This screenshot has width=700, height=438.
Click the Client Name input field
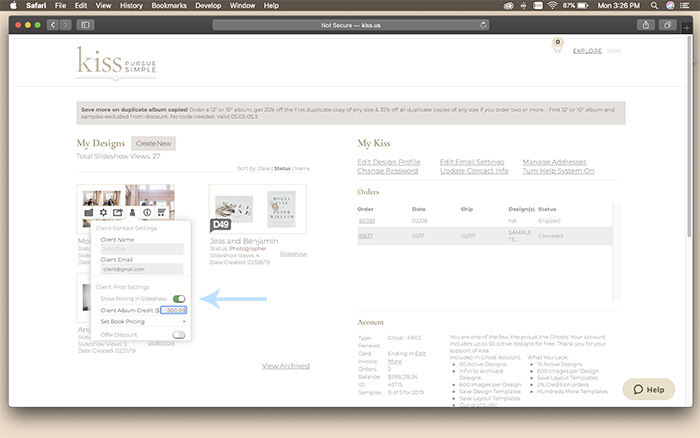coord(142,249)
